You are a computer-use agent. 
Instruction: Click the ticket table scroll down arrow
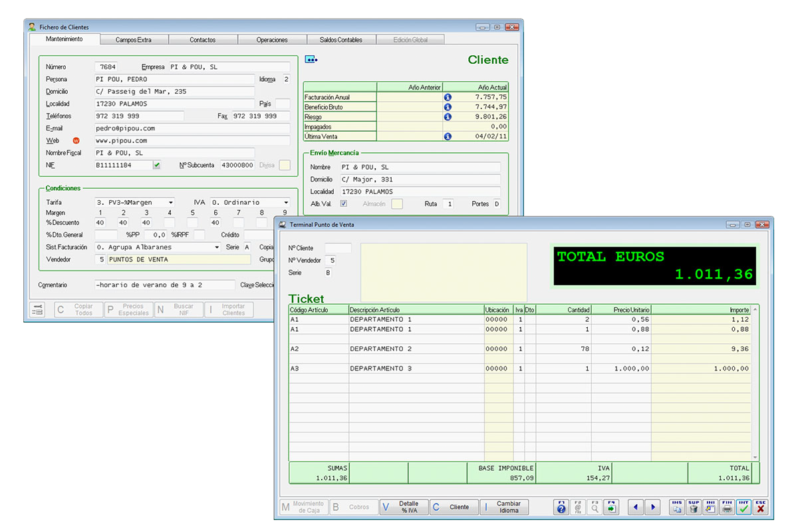[755, 458]
